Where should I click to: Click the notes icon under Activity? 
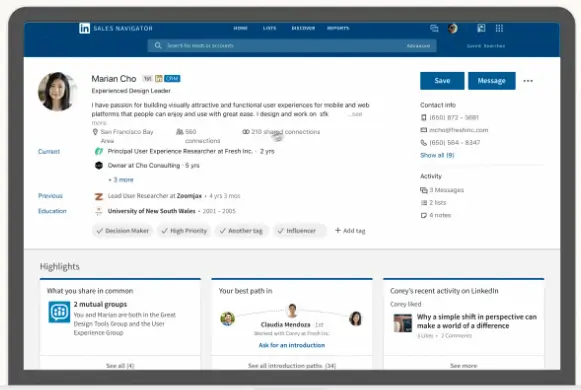(x=424, y=215)
